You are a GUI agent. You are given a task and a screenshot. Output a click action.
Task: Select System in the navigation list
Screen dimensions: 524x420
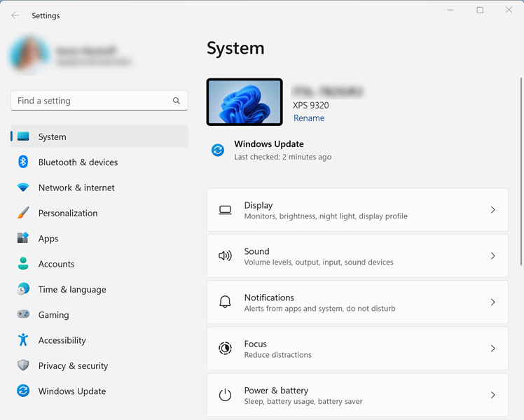pos(53,137)
